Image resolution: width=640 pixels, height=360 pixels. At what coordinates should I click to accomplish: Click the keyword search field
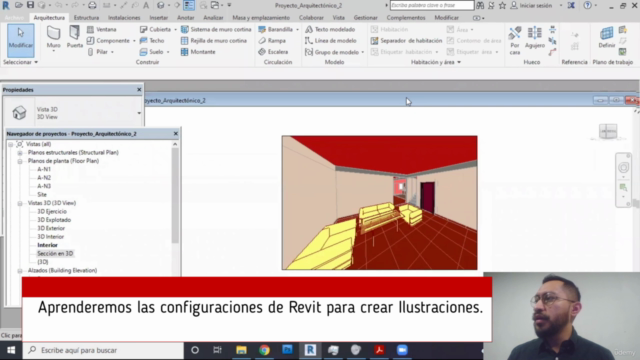(432, 5)
